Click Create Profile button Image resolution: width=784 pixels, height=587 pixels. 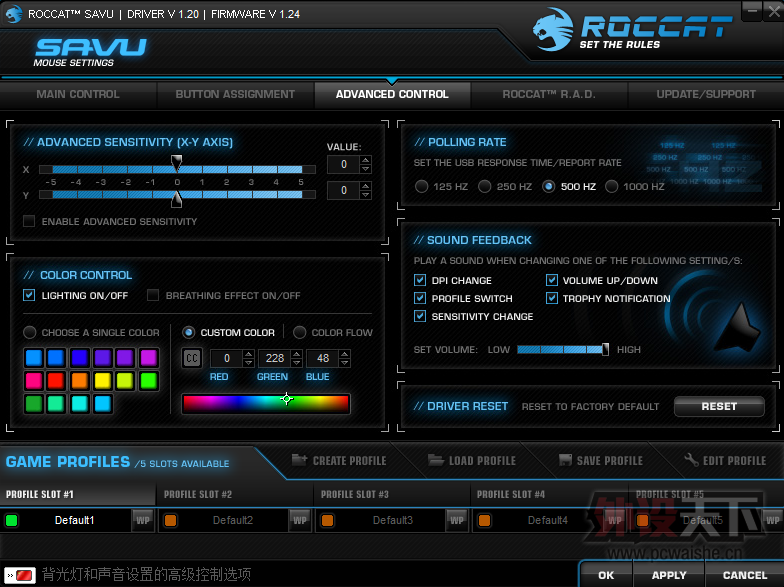pos(340,460)
